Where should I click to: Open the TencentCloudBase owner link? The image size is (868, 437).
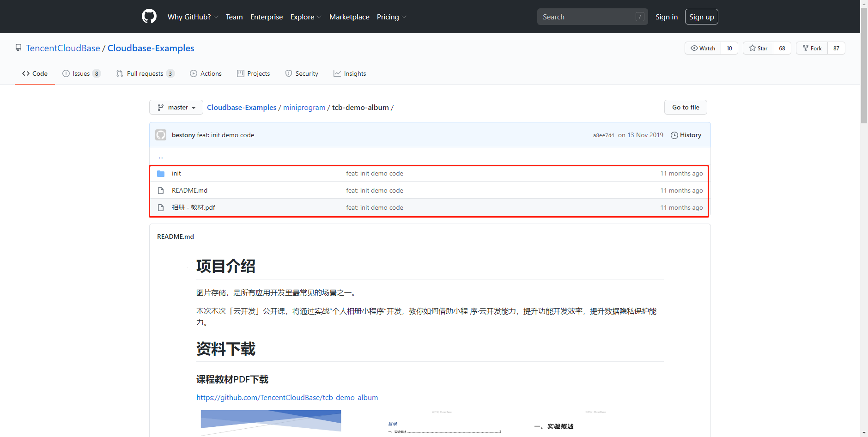pos(63,48)
